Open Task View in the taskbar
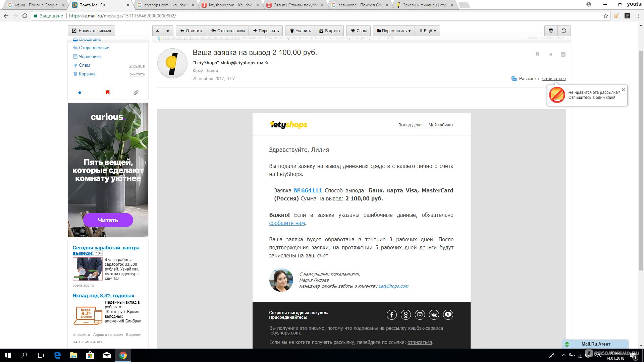The image size is (644, 362). point(40,355)
